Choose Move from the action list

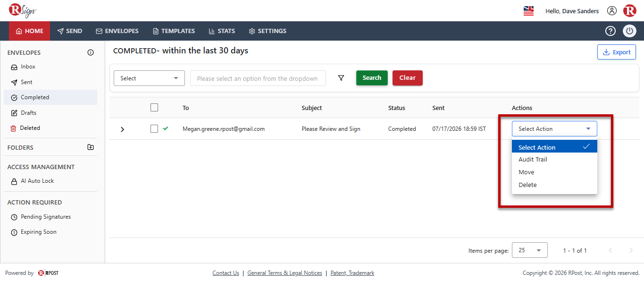pos(554,172)
